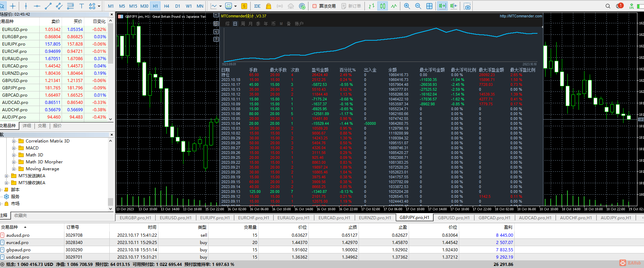This screenshot has width=644, height=268.
Task: Zoom in on the chart
Action: [x=407, y=6]
